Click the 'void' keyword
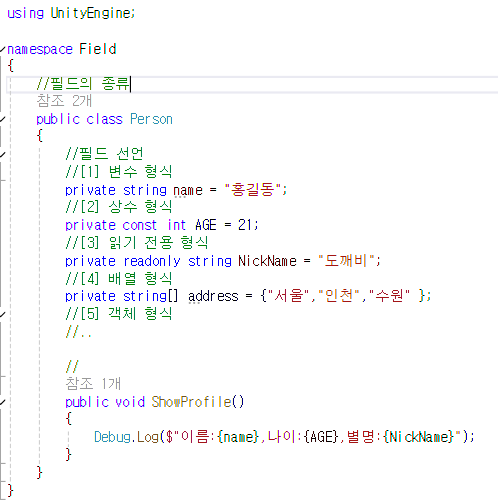 pos(130,402)
